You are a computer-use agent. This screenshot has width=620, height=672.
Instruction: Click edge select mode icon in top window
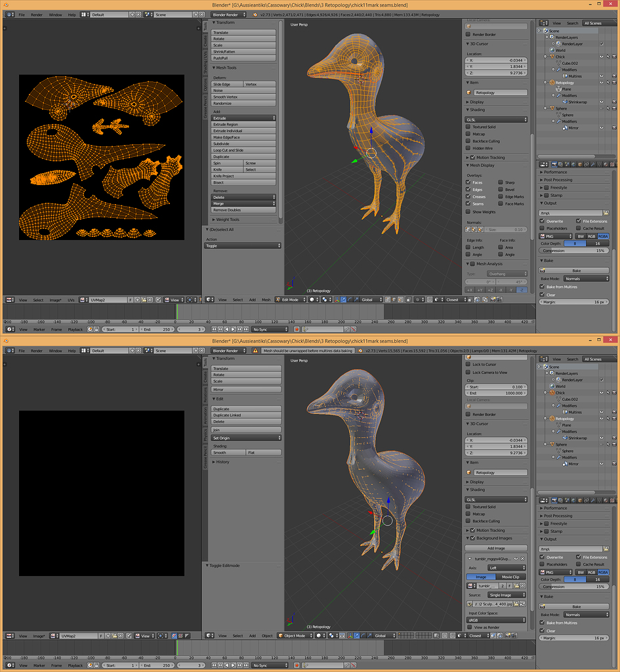click(394, 299)
